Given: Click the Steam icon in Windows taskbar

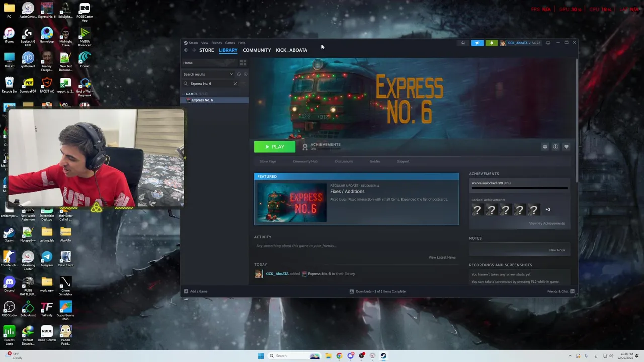Looking at the screenshot, I should pyautogui.click(x=383, y=356).
